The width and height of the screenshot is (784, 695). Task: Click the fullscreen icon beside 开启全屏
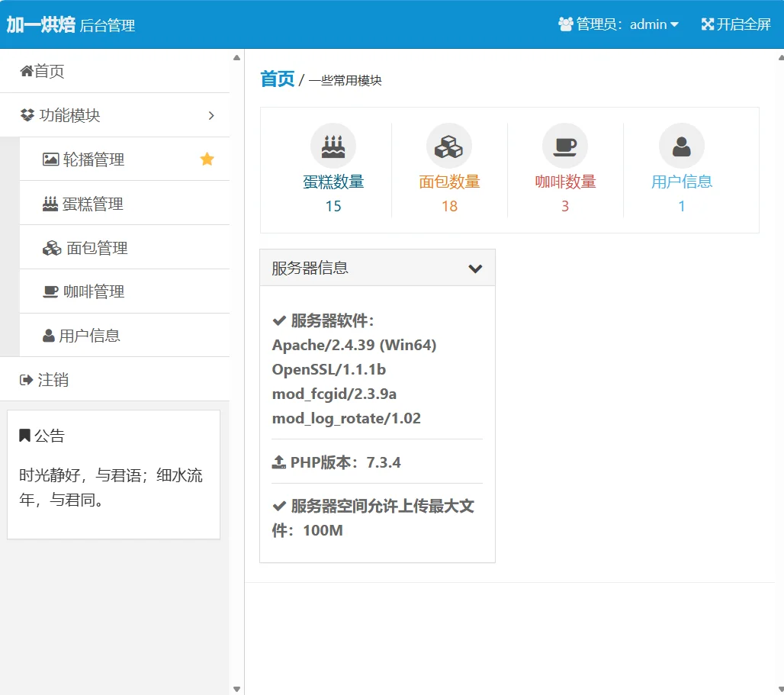pyautogui.click(x=706, y=24)
